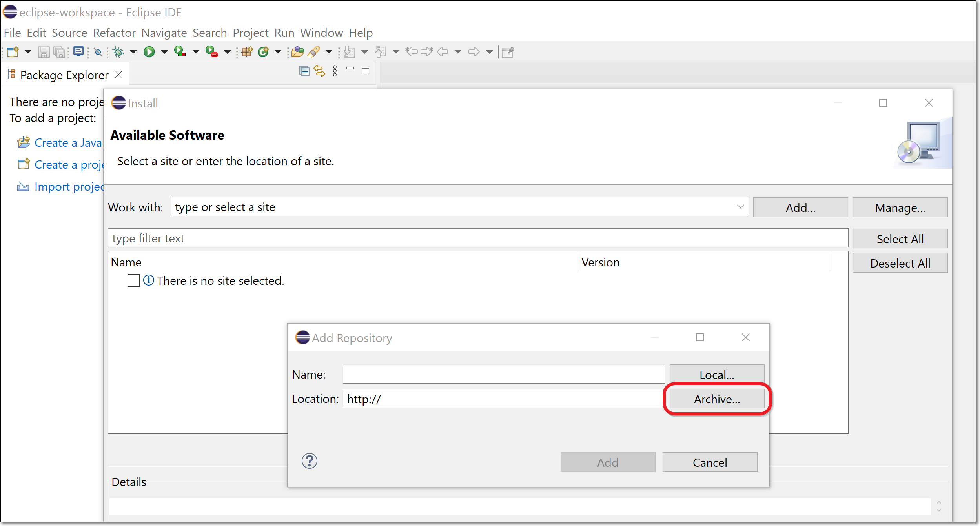Open the Edit menu
This screenshot has height=526, width=980.
tap(36, 33)
